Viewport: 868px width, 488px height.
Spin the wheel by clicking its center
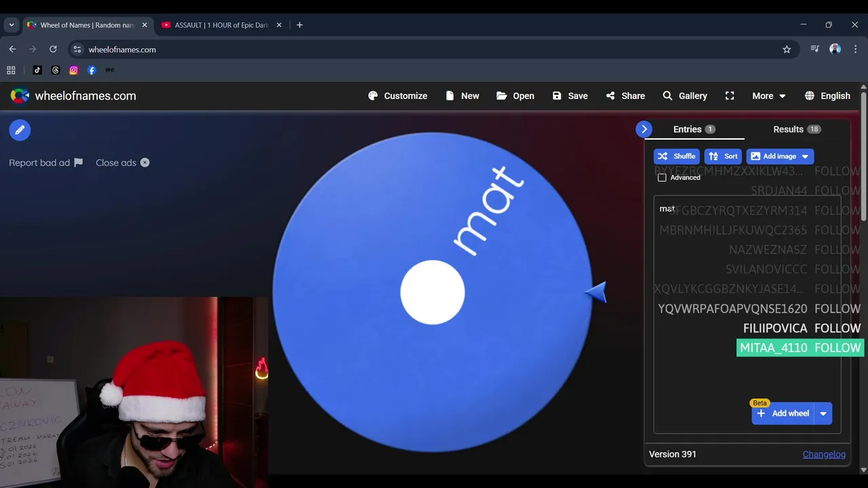[x=433, y=293]
